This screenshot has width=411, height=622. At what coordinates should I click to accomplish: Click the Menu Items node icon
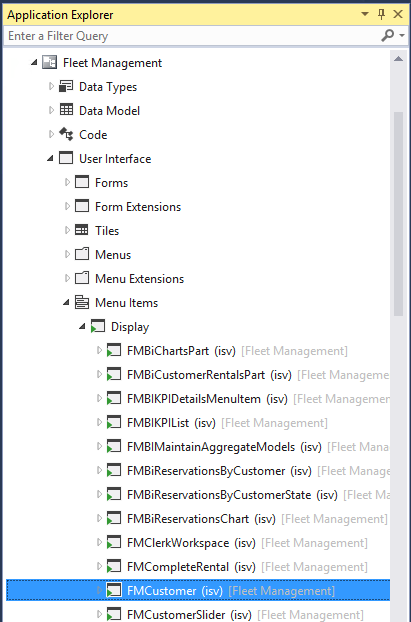(82, 302)
